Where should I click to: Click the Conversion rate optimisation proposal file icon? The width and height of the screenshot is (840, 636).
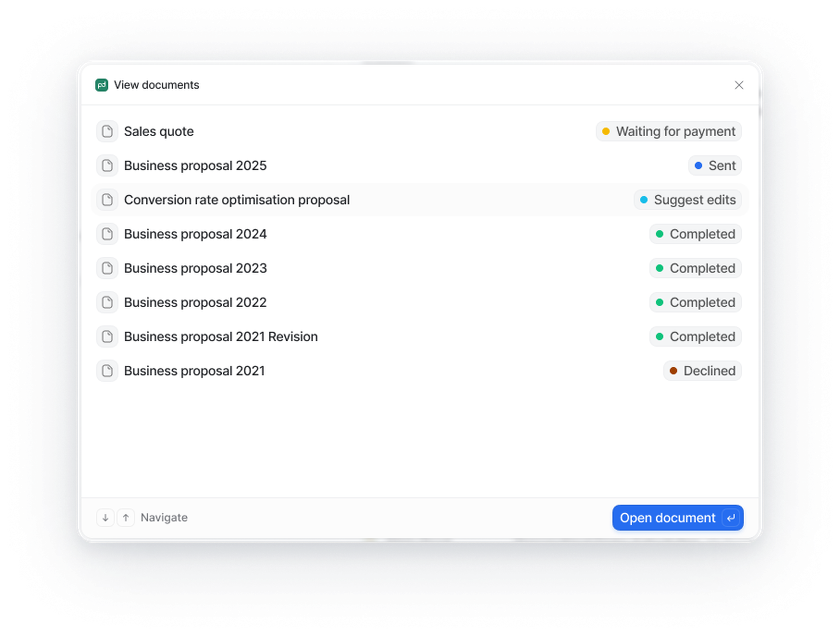point(107,200)
